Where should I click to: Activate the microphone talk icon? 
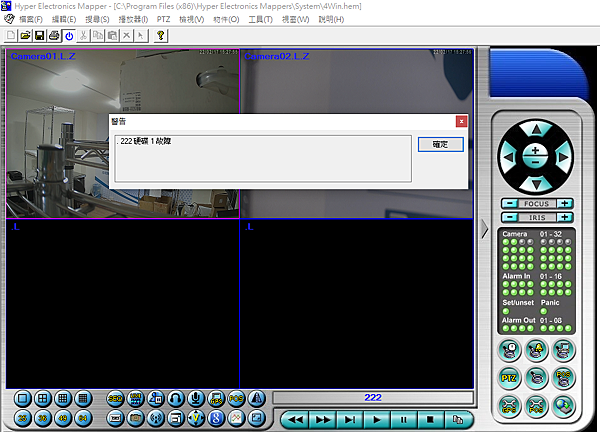(x=196, y=399)
